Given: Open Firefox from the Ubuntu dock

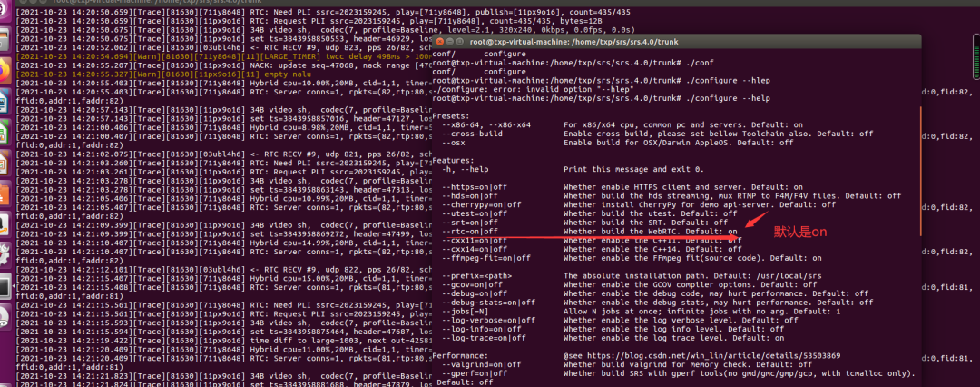Looking at the screenshot, I should (5, 71).
